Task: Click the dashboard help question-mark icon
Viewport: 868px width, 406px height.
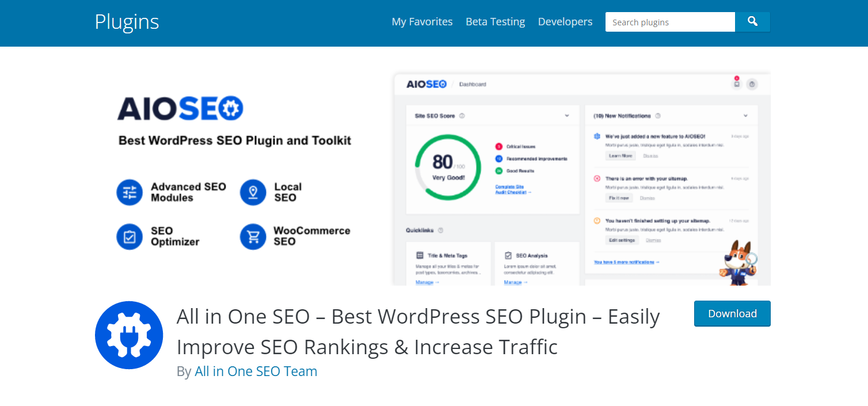Action: click(752, 84)
